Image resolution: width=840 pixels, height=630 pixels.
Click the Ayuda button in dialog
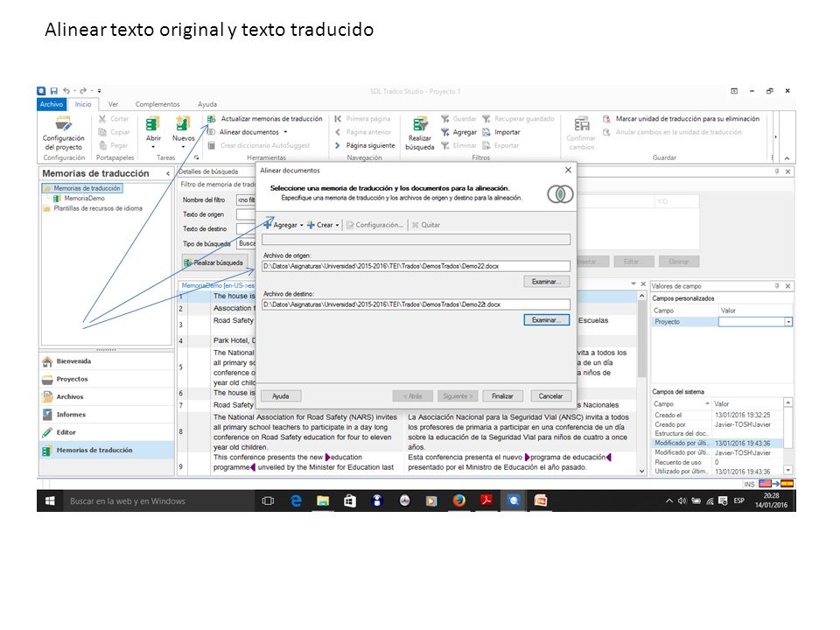[281, 396]
